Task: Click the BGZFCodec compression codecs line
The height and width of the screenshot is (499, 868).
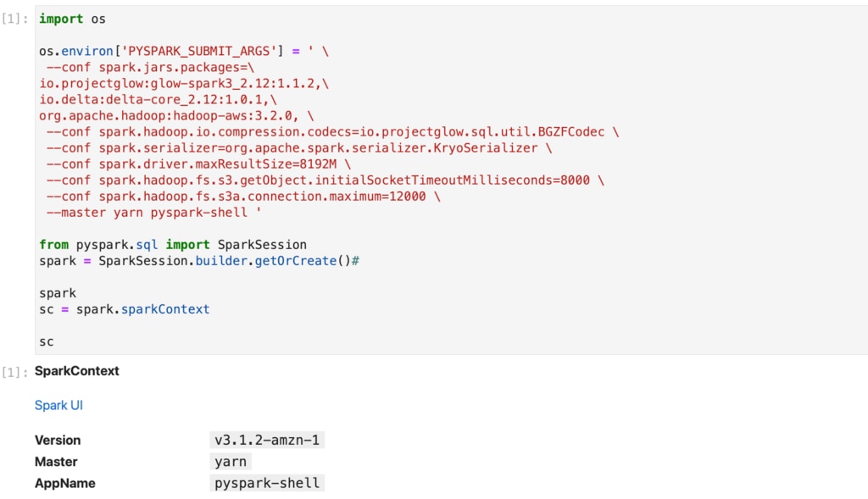Action: 332,131
